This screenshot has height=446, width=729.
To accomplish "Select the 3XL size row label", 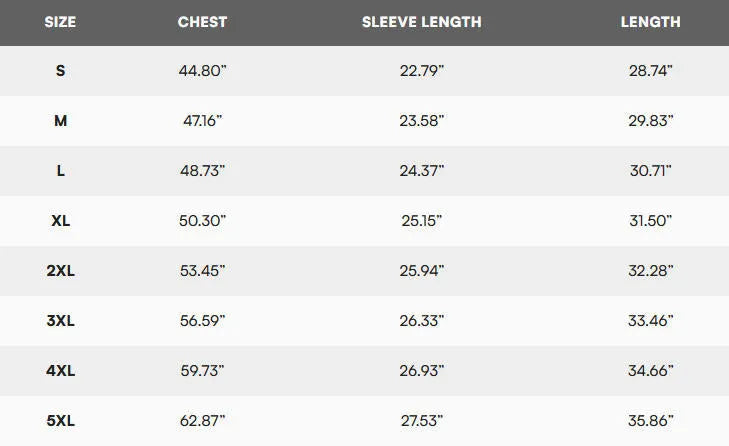I will [x=60, y=320].
